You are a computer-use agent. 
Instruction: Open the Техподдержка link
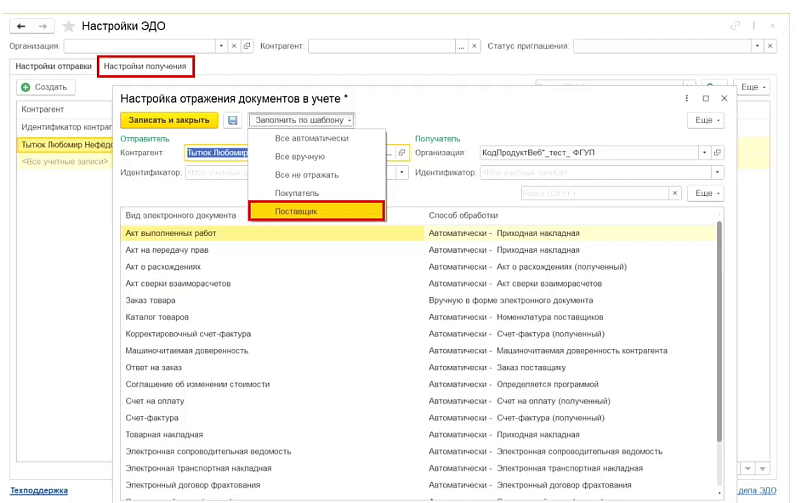[x=39, y=490]
